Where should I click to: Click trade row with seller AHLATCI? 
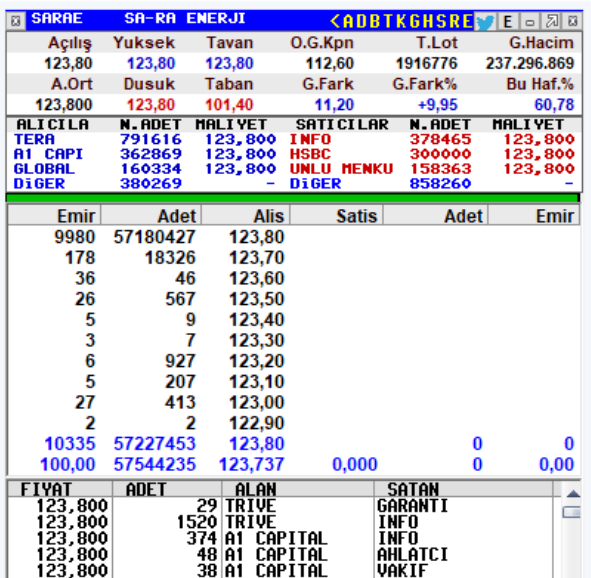(280, 554)
